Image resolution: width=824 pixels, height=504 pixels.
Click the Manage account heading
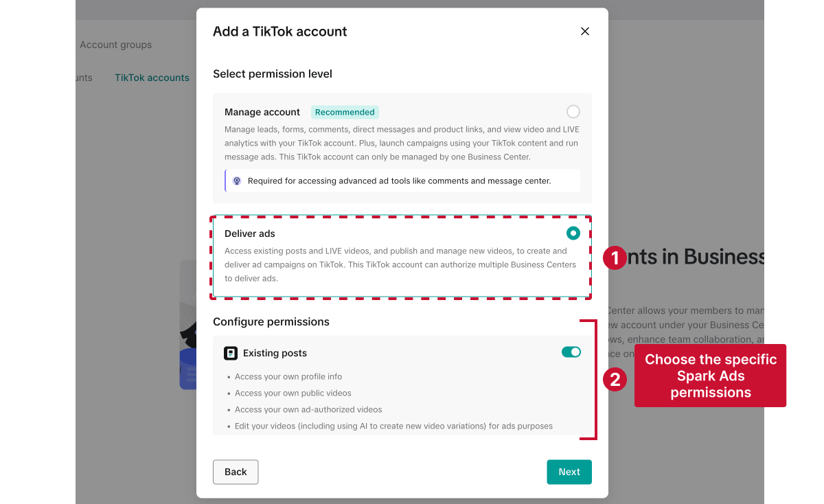point(262,112)
